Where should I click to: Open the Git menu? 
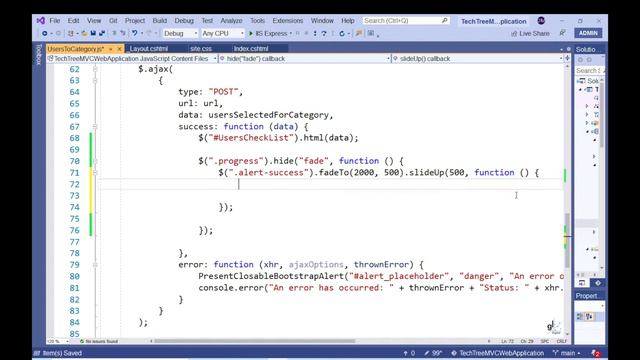click(113, 20)
